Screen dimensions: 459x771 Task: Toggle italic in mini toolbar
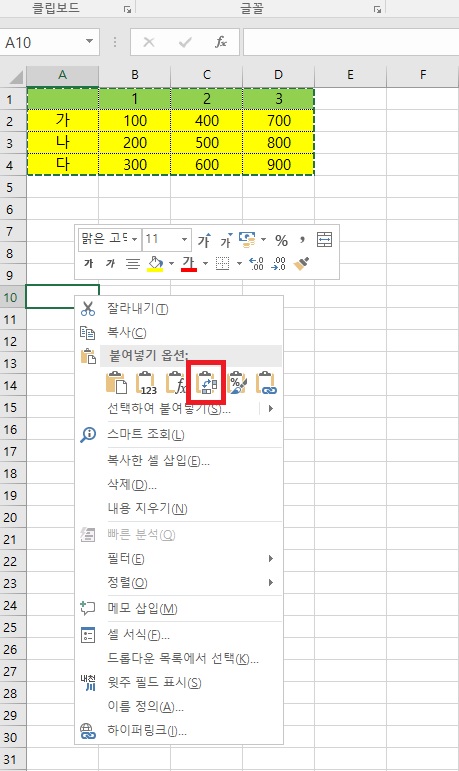click(x=110, y=264)
